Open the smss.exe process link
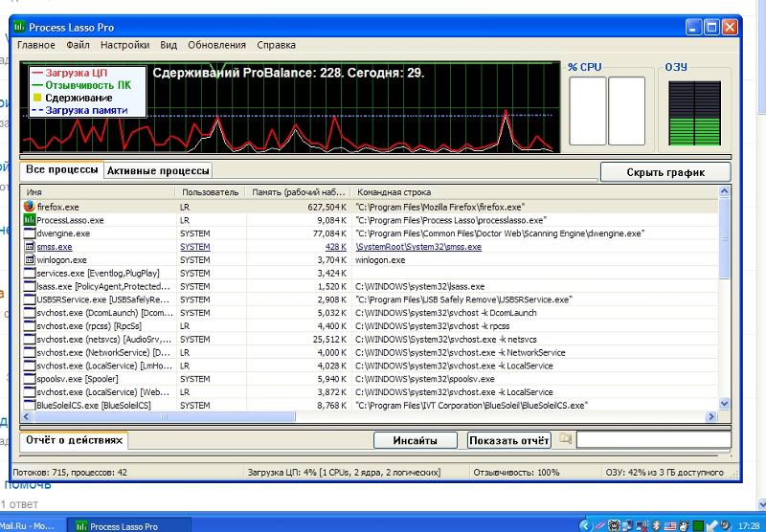This screenshot has height=532, width=766. [x=55, y=247]
